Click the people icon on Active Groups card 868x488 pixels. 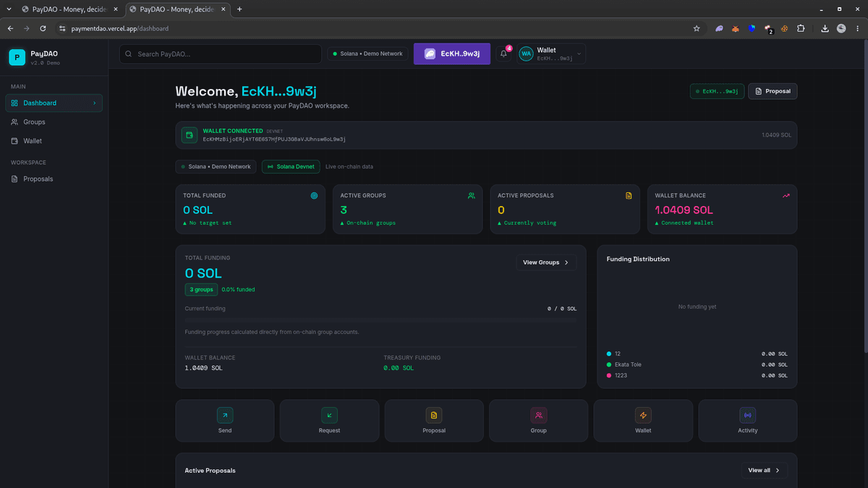(x=472, y=195)
